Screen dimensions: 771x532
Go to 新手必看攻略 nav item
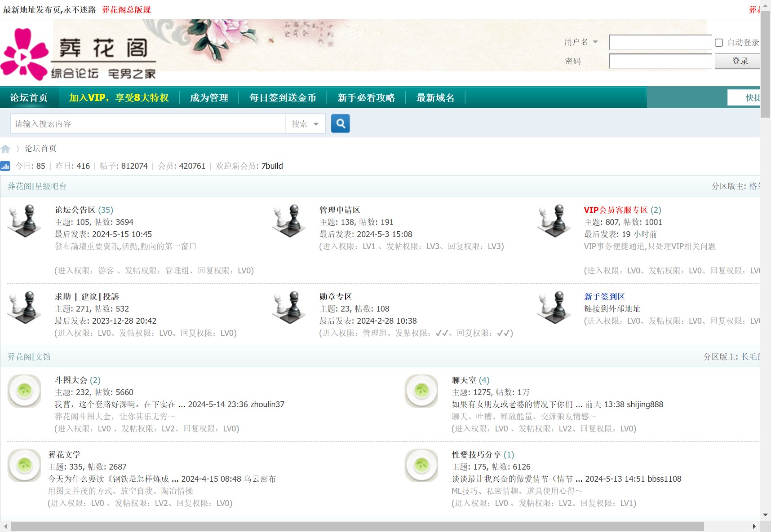coord(366,98)
